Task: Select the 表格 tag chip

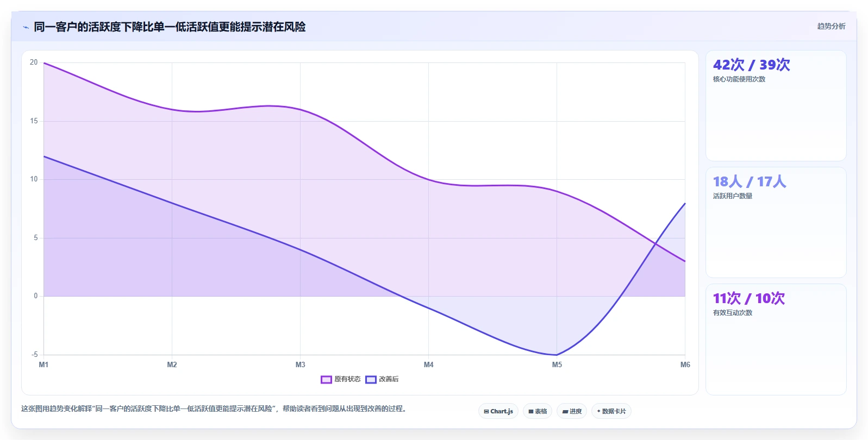Action: click(538, 411)
